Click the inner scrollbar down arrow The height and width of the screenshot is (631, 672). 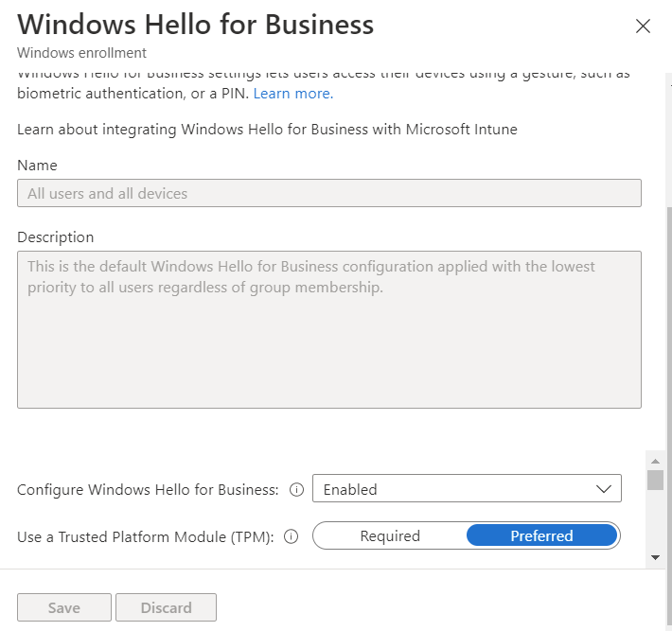pyautogui.click(x=655, y=557)
